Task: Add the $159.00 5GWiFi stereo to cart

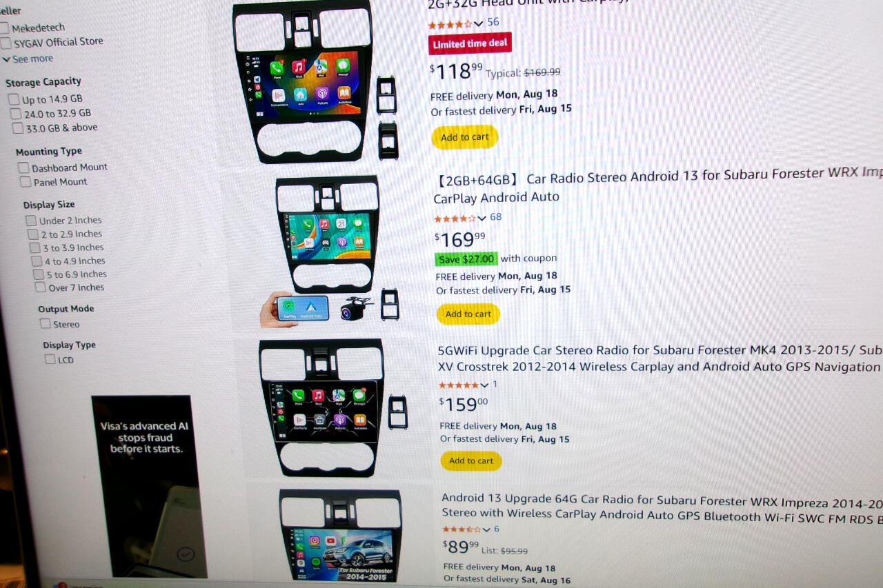Action: point(471,460)
